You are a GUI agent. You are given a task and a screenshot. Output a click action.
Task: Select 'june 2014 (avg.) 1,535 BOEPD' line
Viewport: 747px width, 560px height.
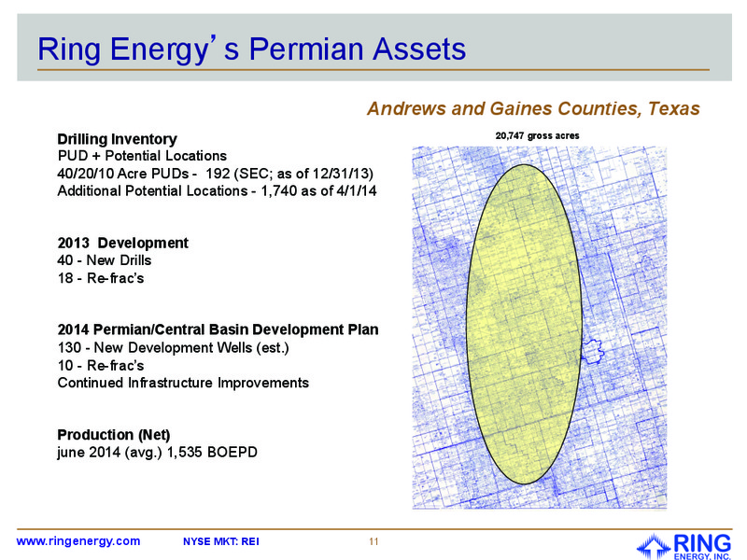(157, 452)
